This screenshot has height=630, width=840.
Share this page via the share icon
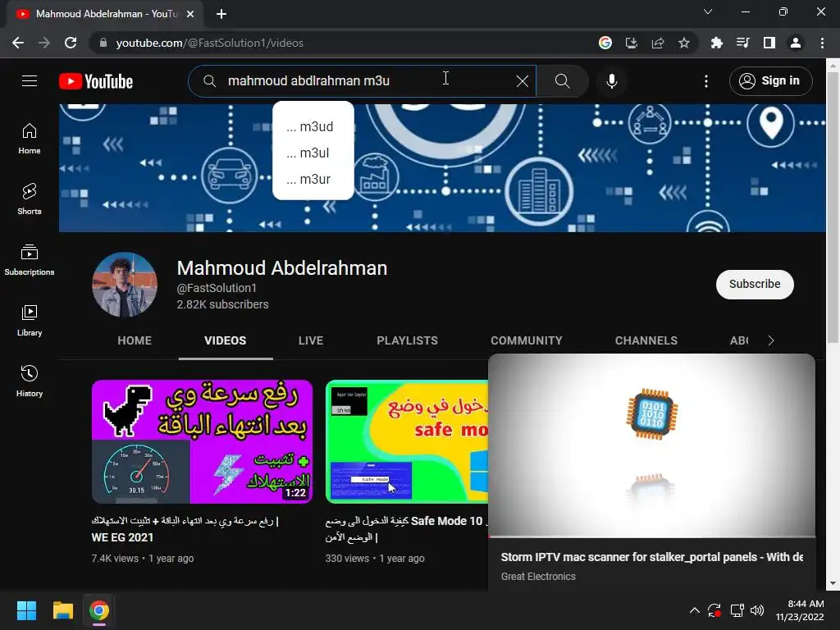[658, 43]
